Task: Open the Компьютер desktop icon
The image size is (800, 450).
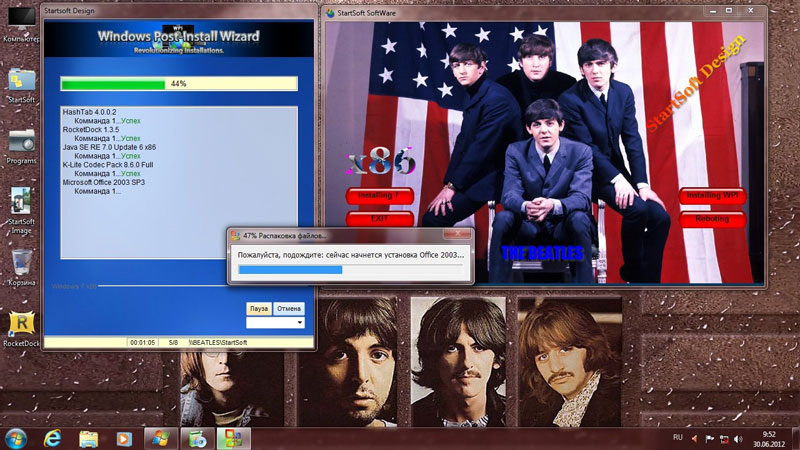Action: coord(21,24)
